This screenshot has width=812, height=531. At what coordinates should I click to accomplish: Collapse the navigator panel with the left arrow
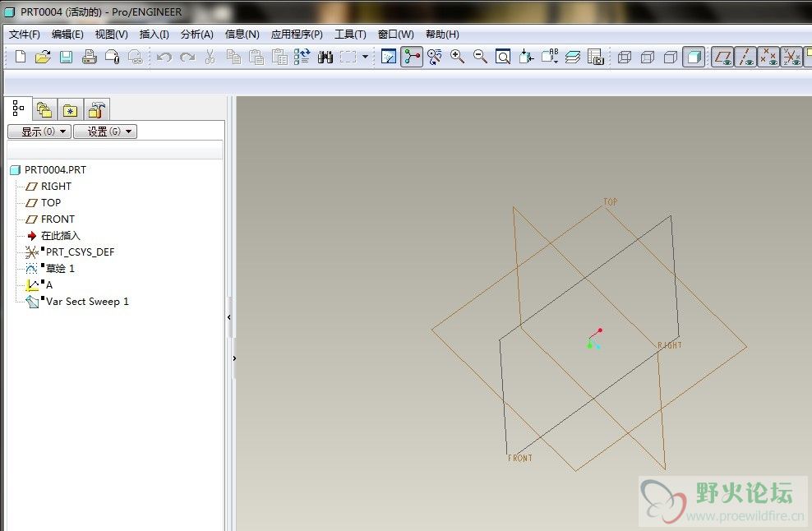[x=229, y=317]
